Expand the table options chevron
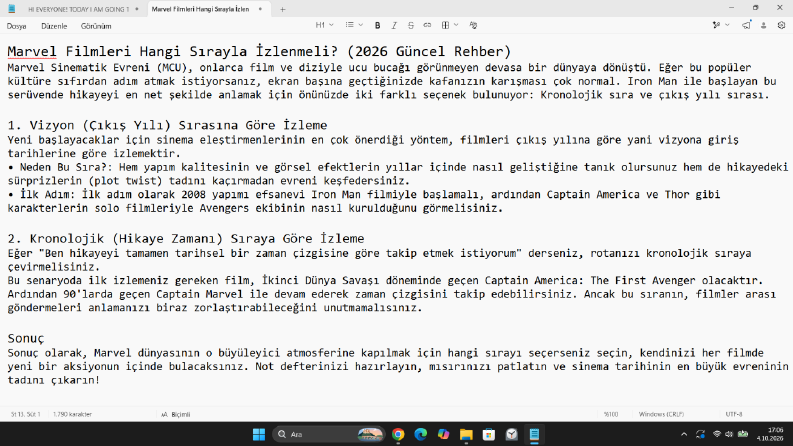 pos(456,25)
